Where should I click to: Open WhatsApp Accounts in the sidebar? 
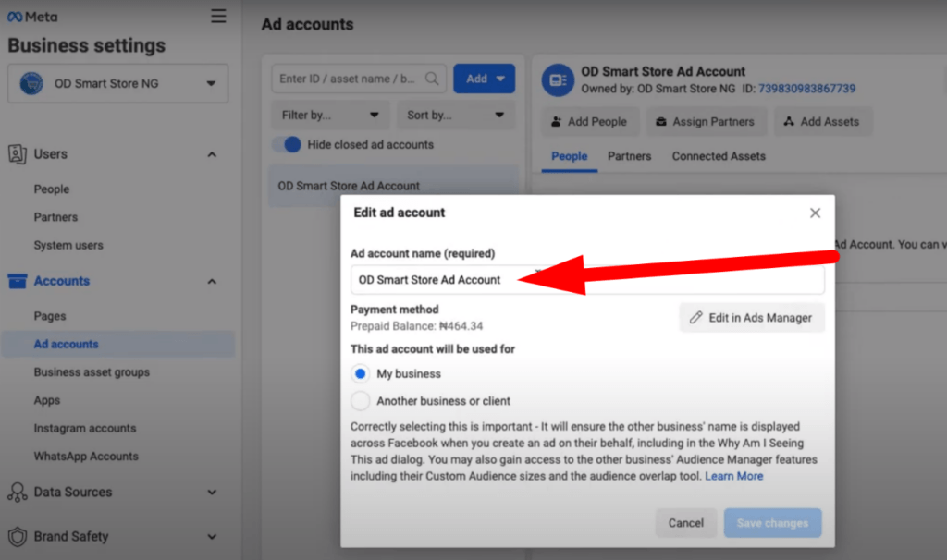(86, 457)
